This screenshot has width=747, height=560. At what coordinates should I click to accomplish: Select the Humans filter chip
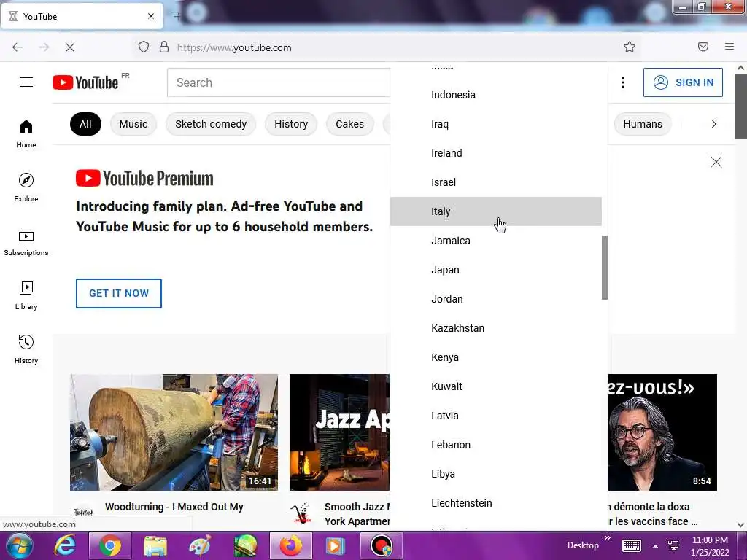643,124
